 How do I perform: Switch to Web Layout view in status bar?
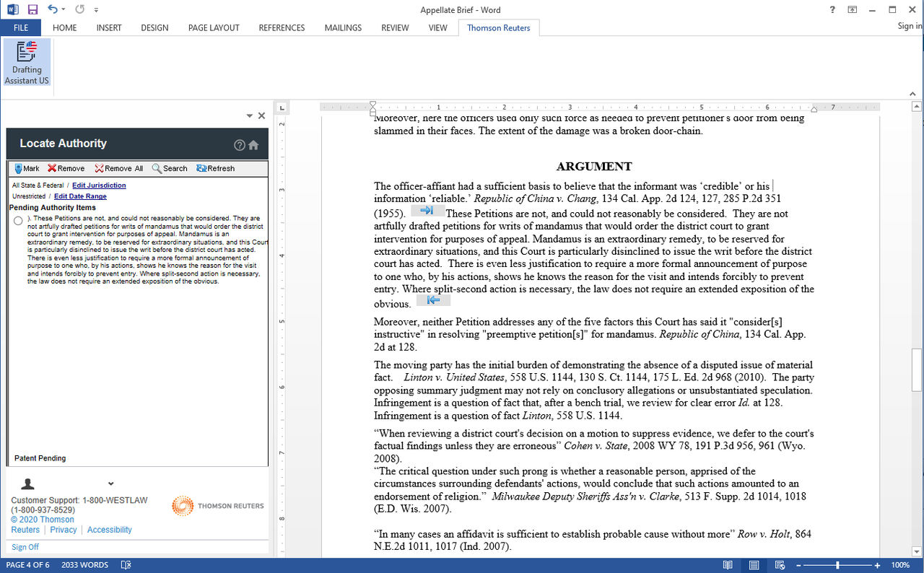tap(780, 565)
